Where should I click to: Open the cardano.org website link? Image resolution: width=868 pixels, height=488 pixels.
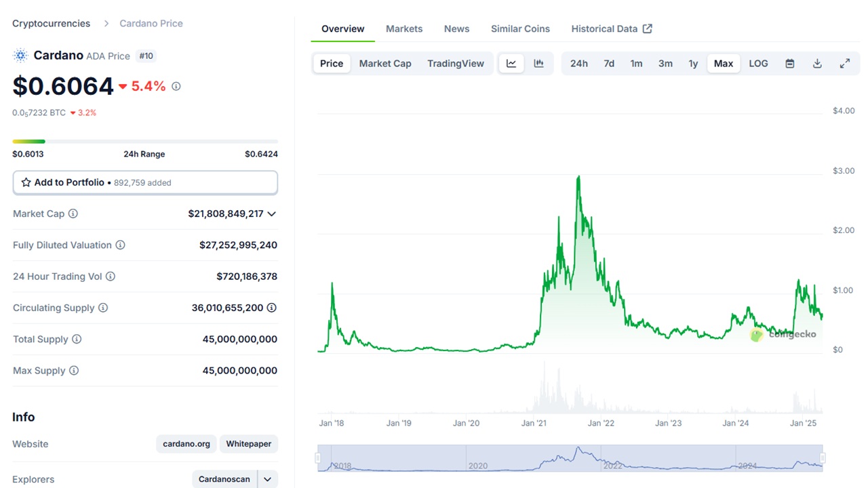click(186, 444)
